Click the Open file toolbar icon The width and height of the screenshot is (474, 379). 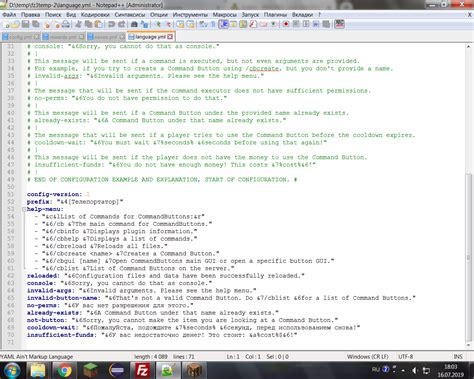click(x=16, y=24)
